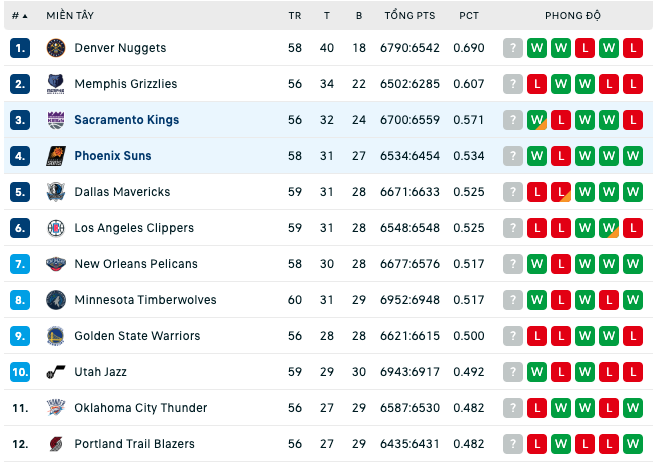Click the 6435:6431 points total

pyautogui.click(x=410, y=444)
